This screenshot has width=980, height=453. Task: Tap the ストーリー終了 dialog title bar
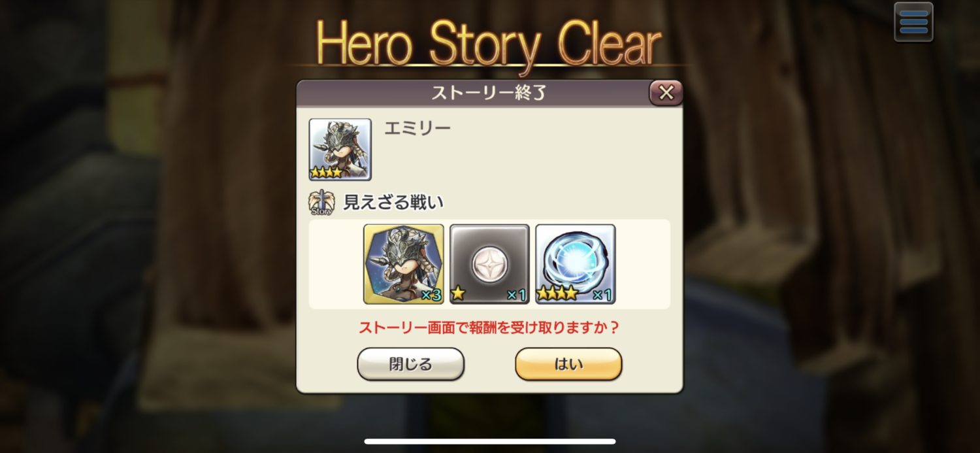(489, 93)
